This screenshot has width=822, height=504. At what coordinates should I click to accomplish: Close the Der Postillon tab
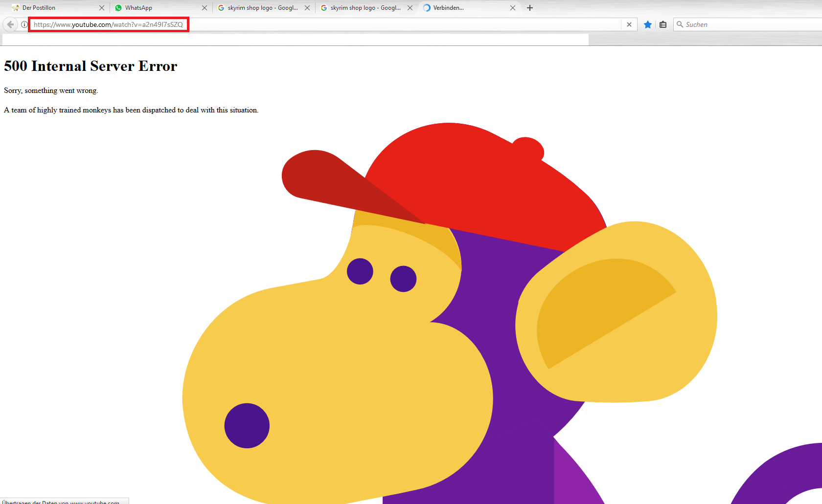tap(102, 8)
